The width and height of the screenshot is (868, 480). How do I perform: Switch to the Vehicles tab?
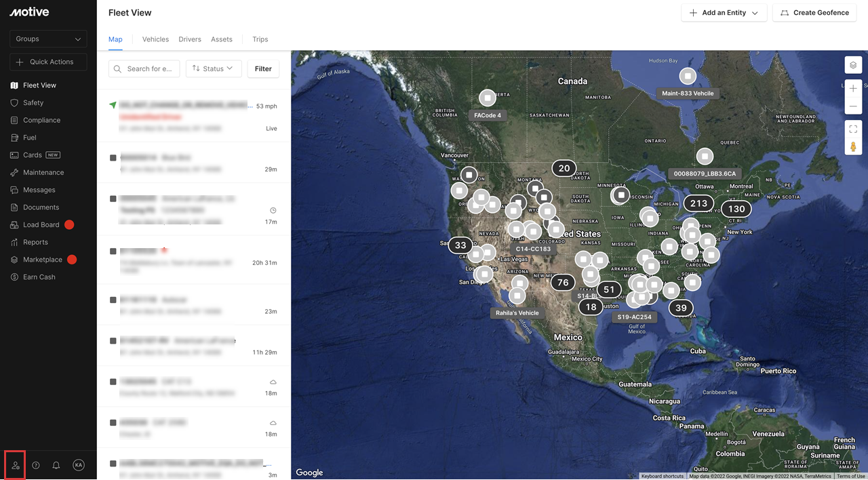pyautogui.click(x=155, y=39)
